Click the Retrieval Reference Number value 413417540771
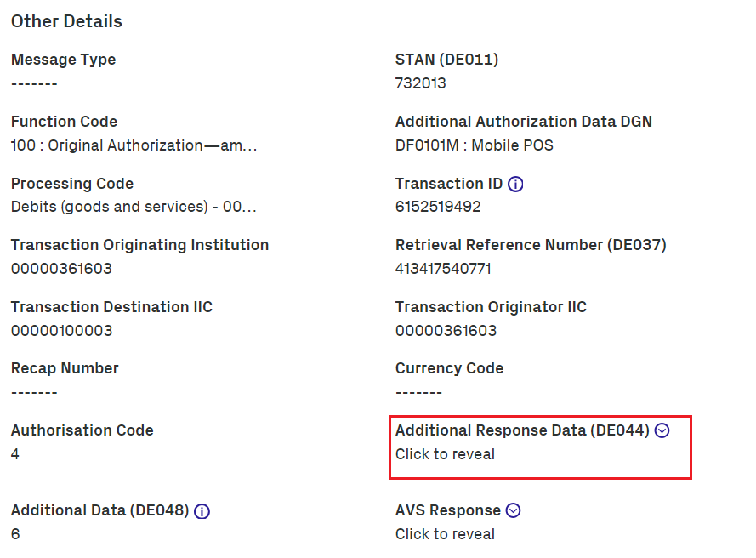 click(x=443, y=269)
